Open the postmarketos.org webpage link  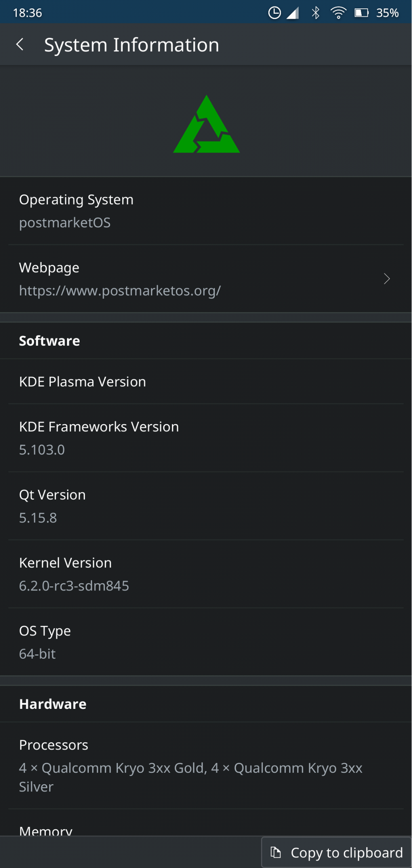point(120,291)
